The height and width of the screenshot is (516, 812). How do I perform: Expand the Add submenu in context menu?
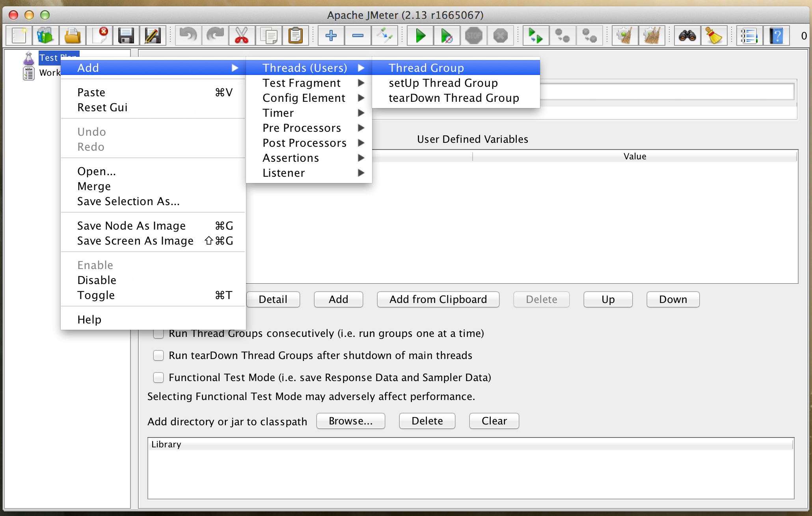pyautogui.click(x=153, y=68)
